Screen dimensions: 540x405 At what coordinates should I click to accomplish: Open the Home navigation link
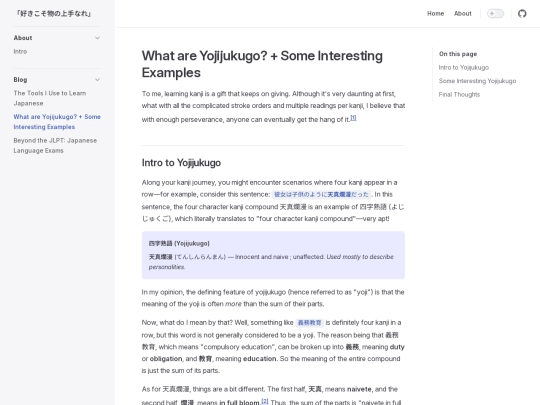tap(435, 13)
